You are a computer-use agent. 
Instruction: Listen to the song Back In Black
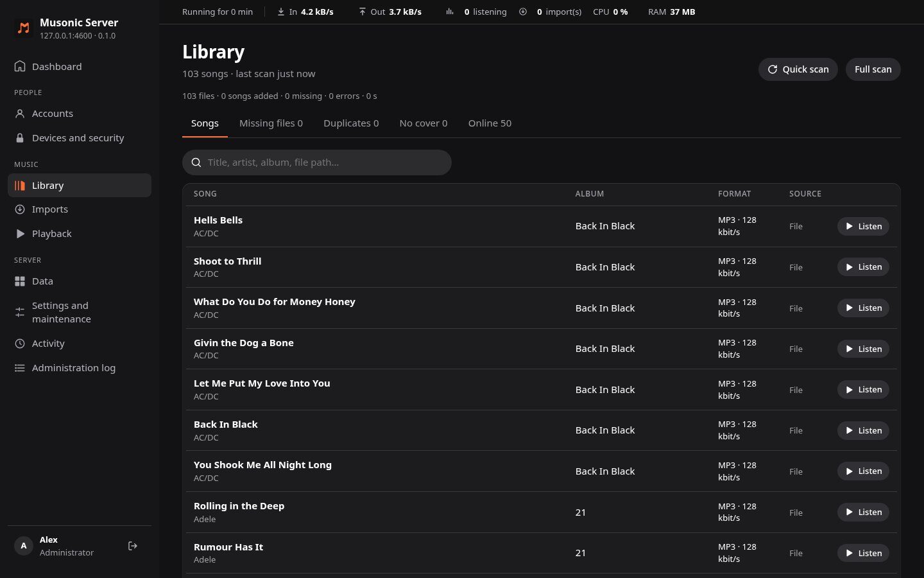(863, 430)
